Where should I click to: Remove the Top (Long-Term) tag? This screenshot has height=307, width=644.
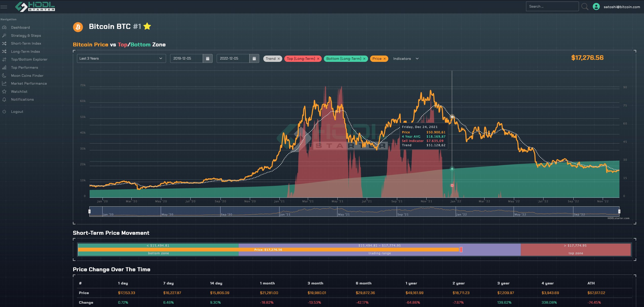click(318, 59)
